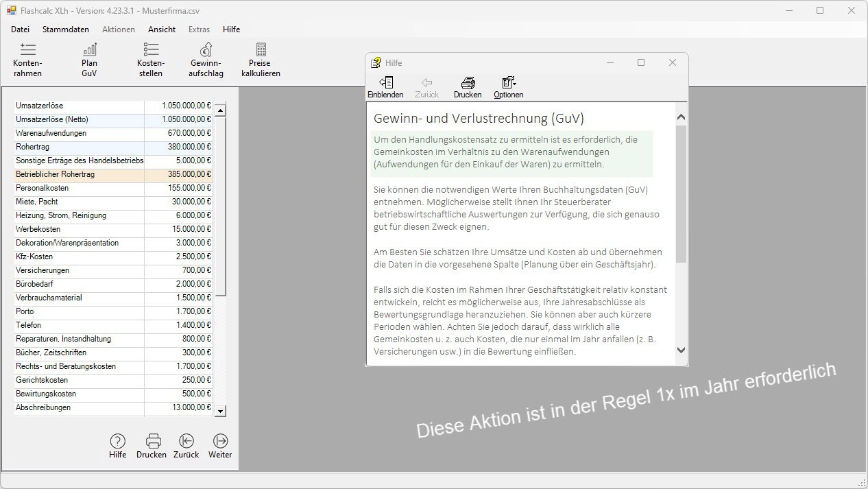Print help topic with Drucken icon
This screenshot has height=489, width=868.
pos(468,83)
